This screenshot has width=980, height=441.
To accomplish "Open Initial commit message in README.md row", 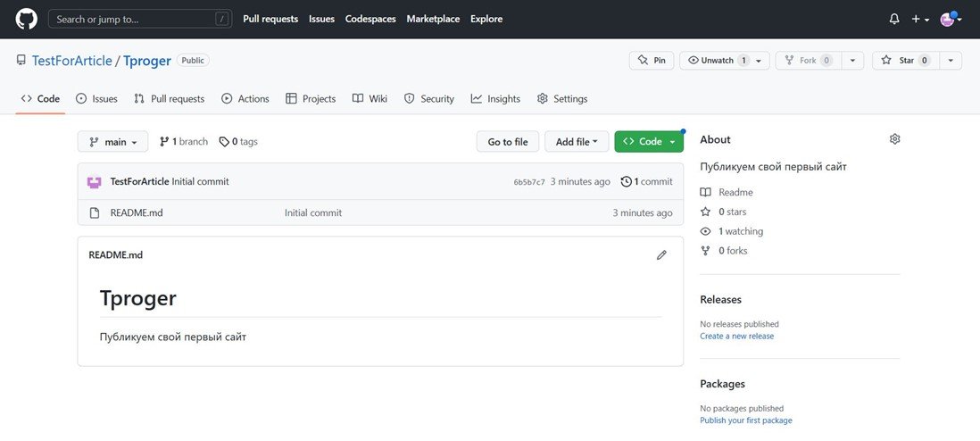I will click(313, 212).
